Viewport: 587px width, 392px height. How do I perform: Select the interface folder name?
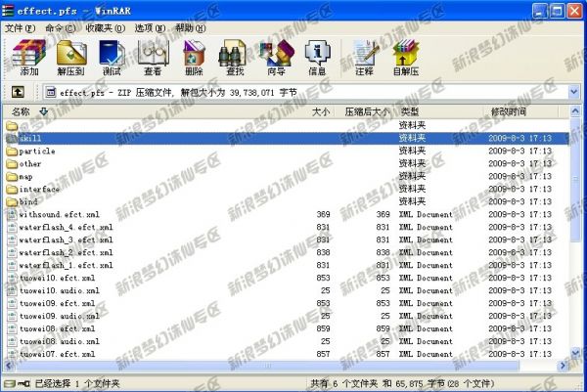click(39, 190)
